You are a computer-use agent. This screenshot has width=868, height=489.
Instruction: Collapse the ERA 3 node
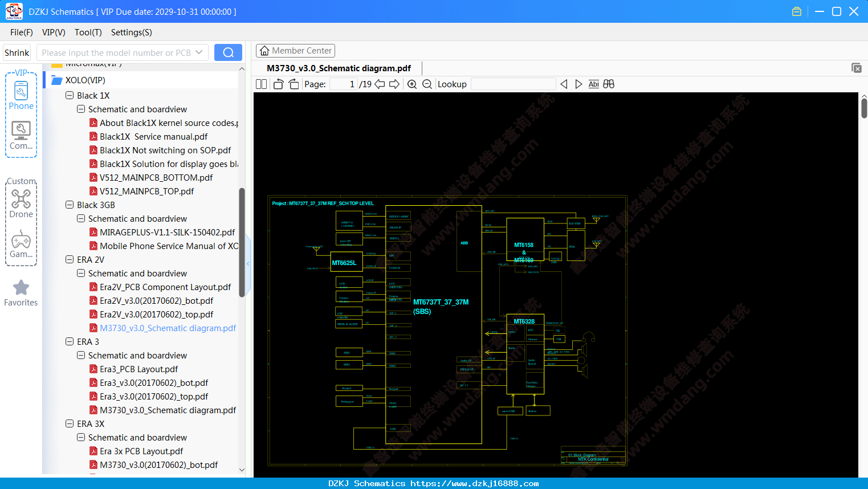[x=70, y=342]
